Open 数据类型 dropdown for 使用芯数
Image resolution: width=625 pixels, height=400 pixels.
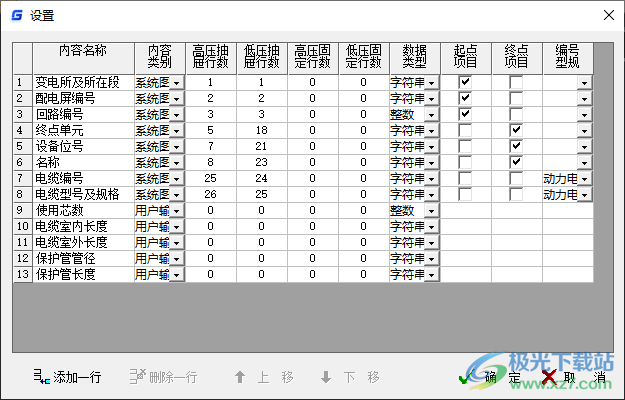(x=432, y=211)
